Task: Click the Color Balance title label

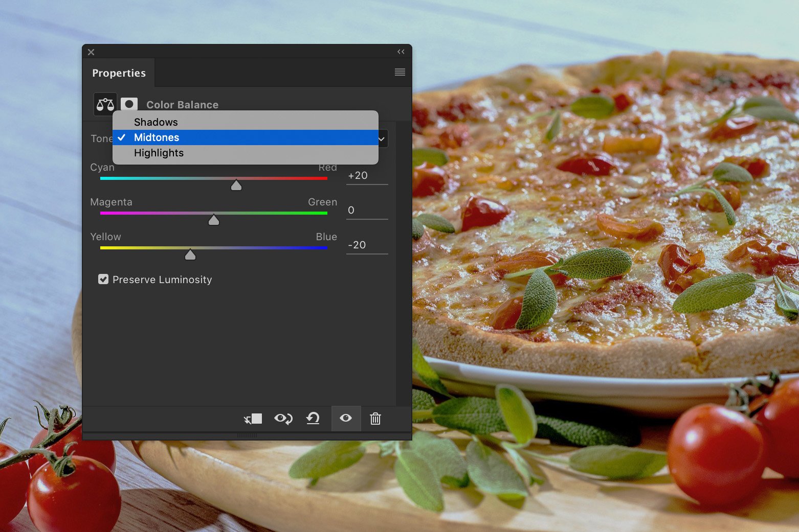Action: [182, 104]
